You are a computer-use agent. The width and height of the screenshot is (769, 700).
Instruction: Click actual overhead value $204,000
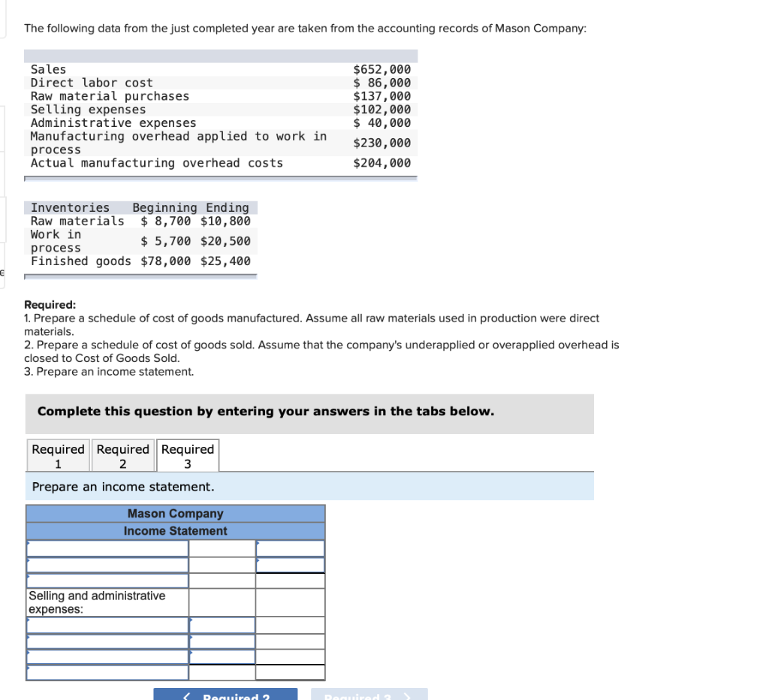[x=382, y=163]
